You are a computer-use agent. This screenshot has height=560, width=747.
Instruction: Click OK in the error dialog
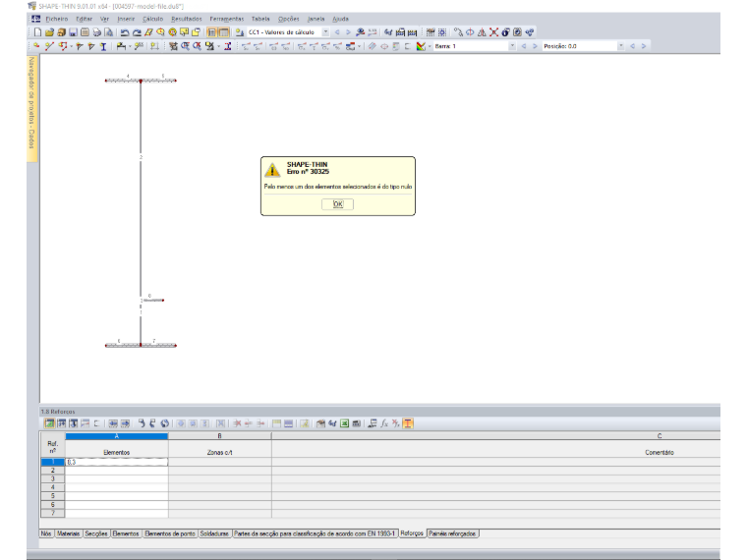(338, 204)
